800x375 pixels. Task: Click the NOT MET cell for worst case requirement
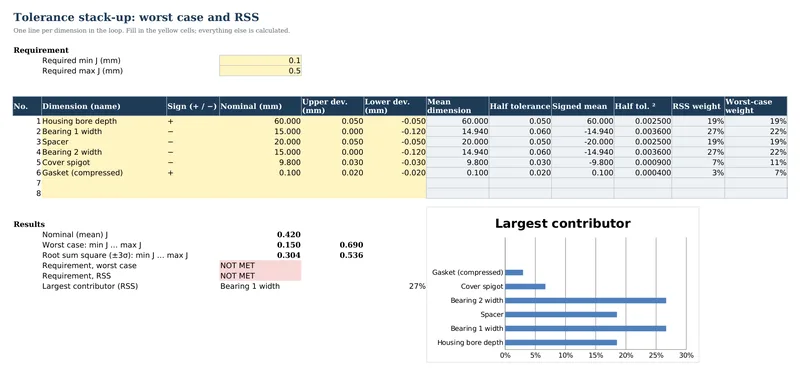[x=260, y=265]
